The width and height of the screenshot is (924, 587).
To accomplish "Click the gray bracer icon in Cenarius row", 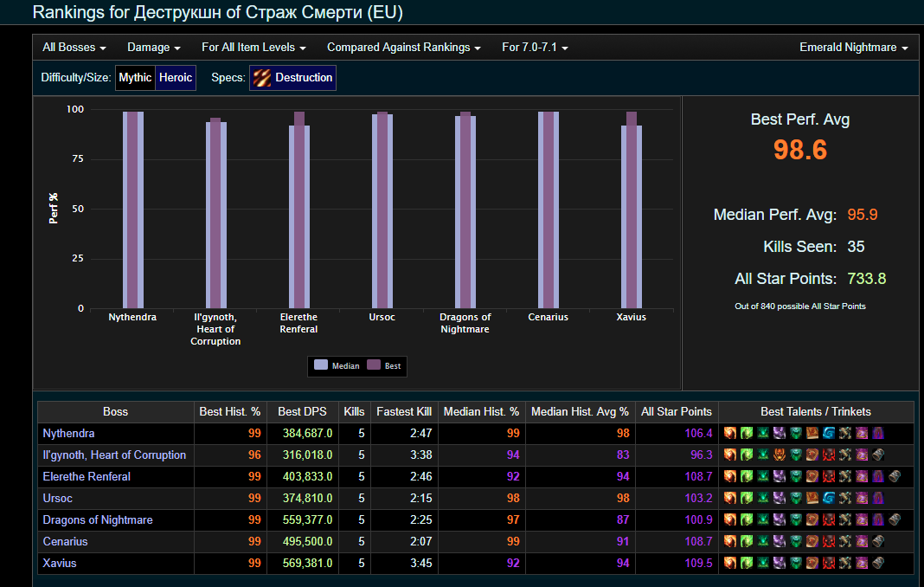I will [x=878, y=541].
